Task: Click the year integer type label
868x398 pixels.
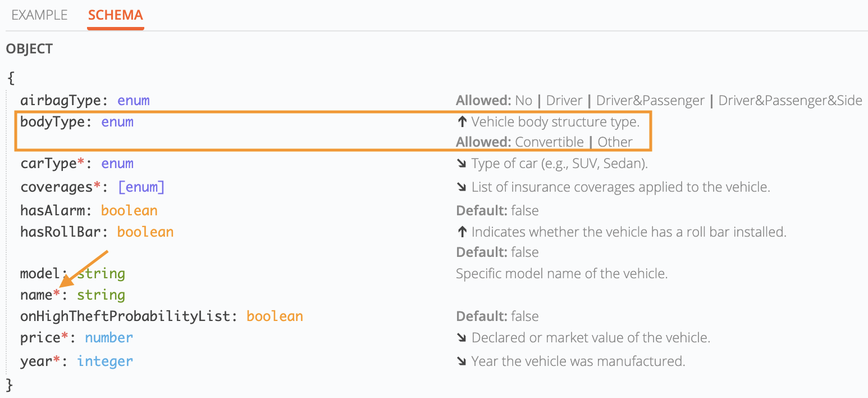Action: point(105,361)
